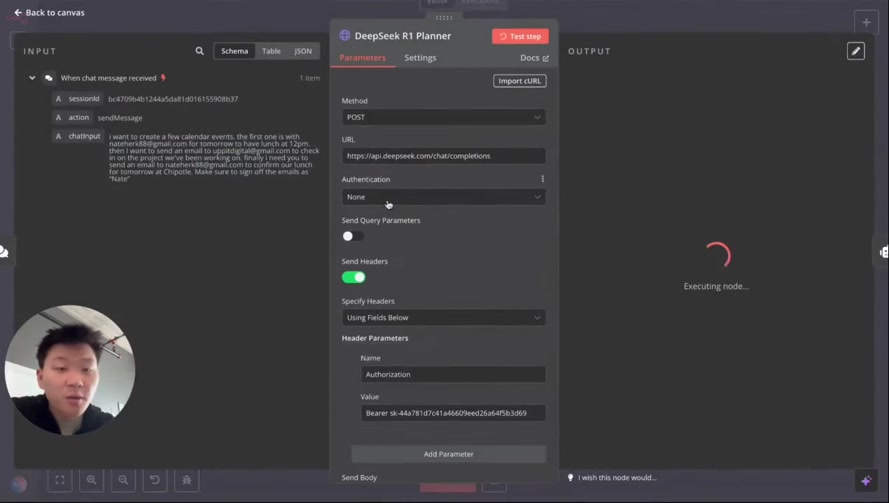Screen dimensions: 889x503
Task: Switch input view to Schema
Action: [235, 51]
